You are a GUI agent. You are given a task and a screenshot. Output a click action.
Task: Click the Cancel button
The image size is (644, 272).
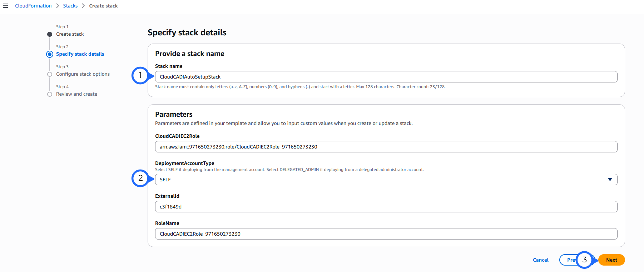(540, 260)
